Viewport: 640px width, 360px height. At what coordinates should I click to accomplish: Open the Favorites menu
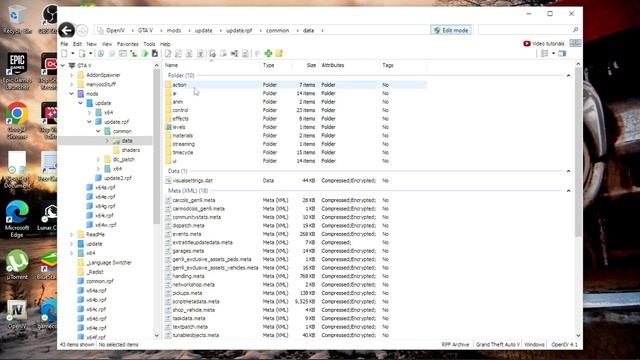click(x=128, y=44)
